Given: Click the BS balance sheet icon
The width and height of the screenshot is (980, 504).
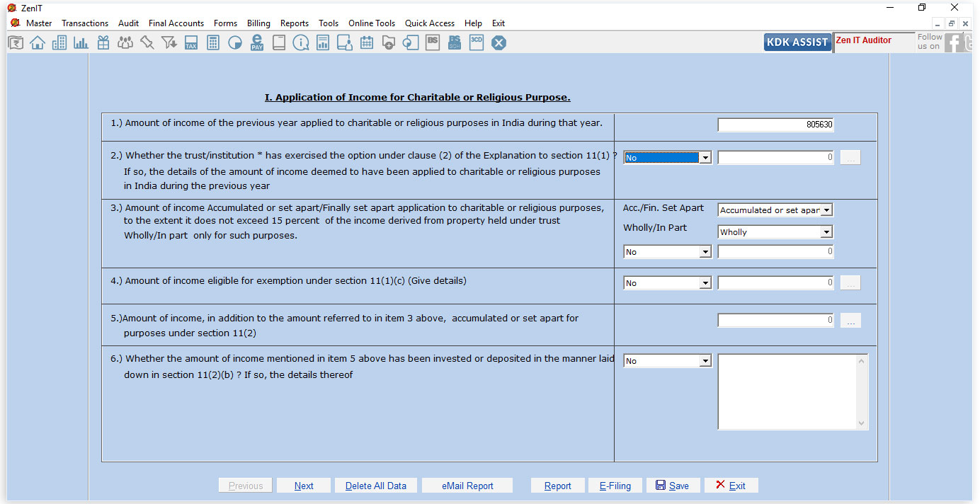Looking at the screenshot, I should point(433,42).
